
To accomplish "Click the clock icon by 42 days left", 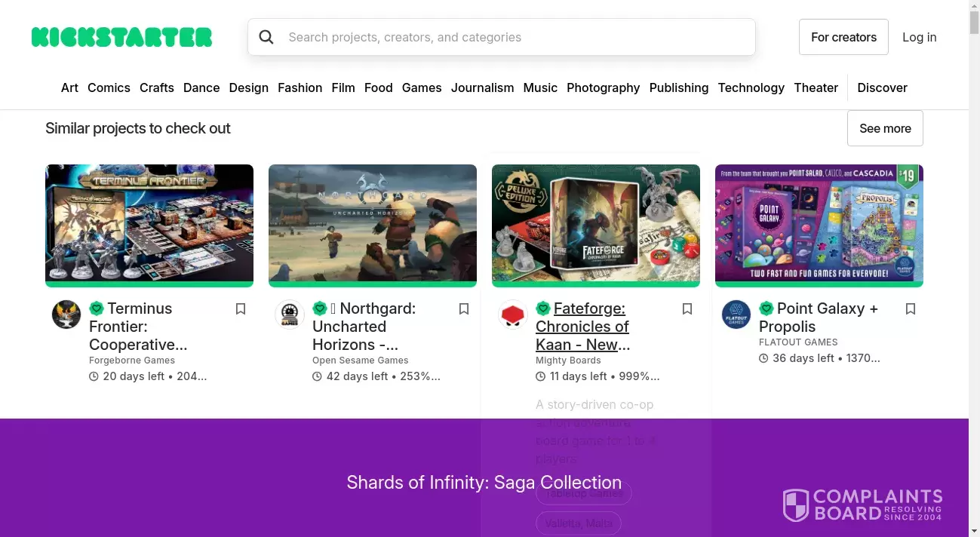I will coord(318,376).
